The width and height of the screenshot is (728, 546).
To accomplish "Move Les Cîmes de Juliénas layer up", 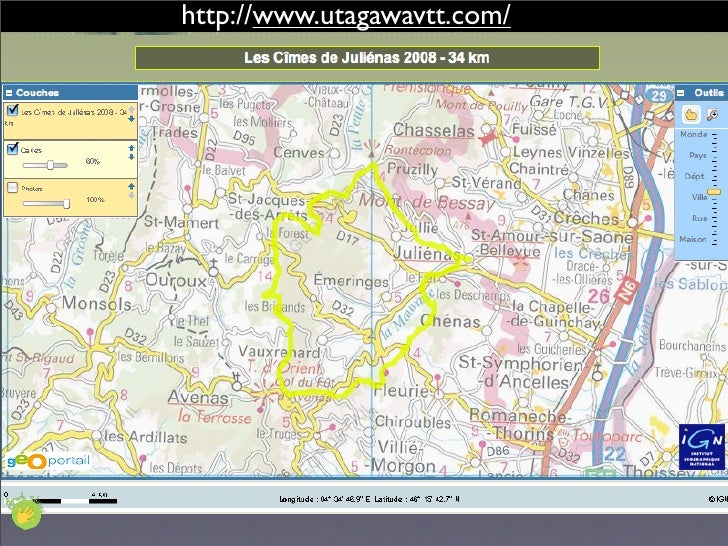I will pos(131,110).
